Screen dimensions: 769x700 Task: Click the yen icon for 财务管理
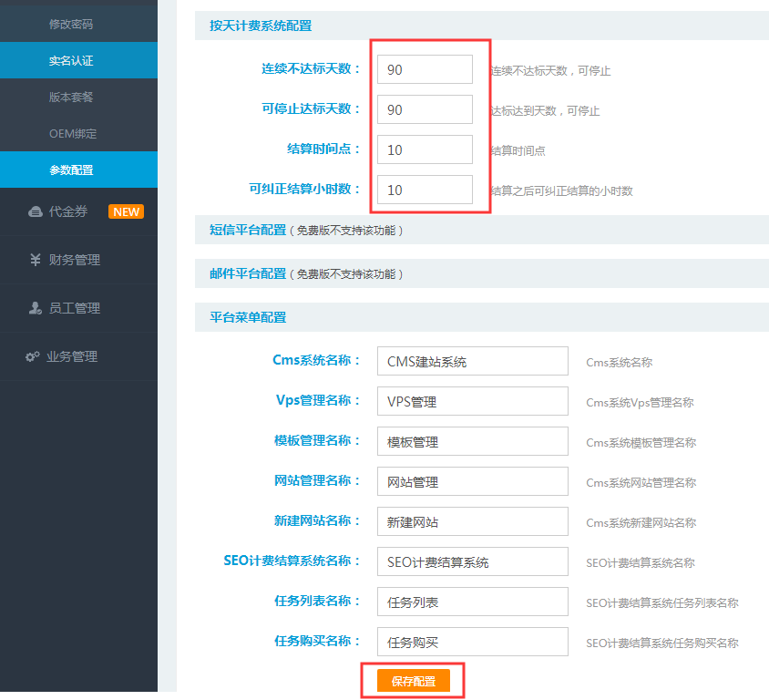(x=35, y=260)
